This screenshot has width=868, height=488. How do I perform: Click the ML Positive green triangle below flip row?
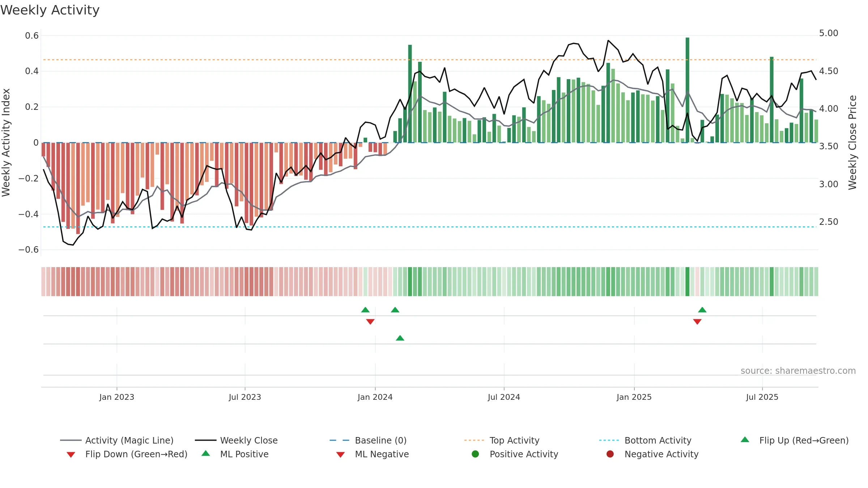(x=400, y=338)
